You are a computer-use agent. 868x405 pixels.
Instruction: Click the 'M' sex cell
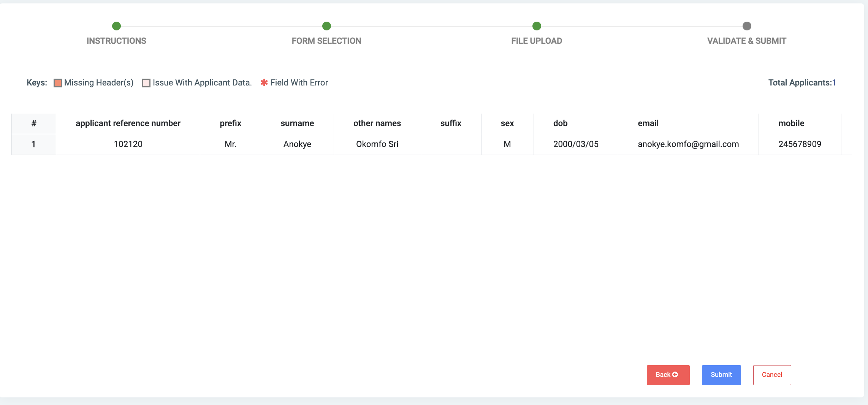tap(507, 144)
